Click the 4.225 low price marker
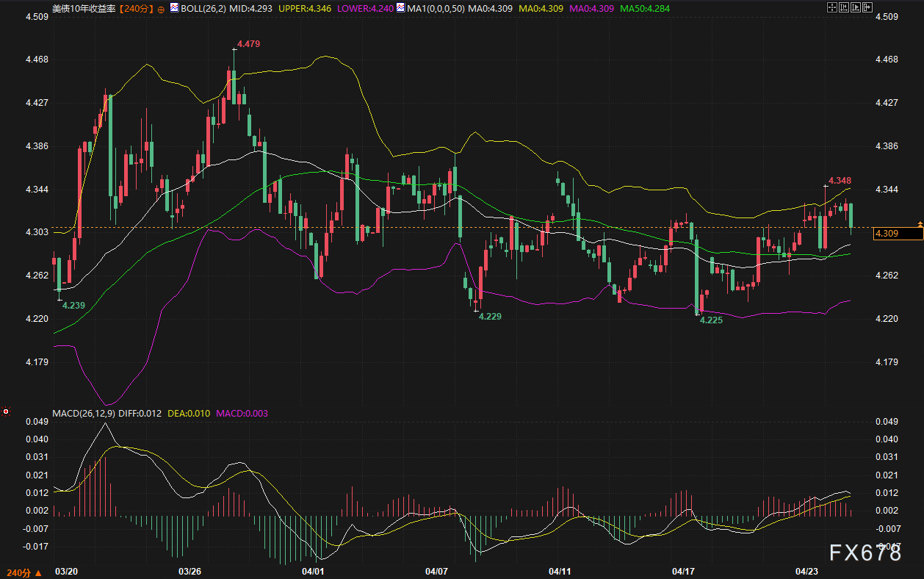The image size is (924, 579). pos(711,321)
